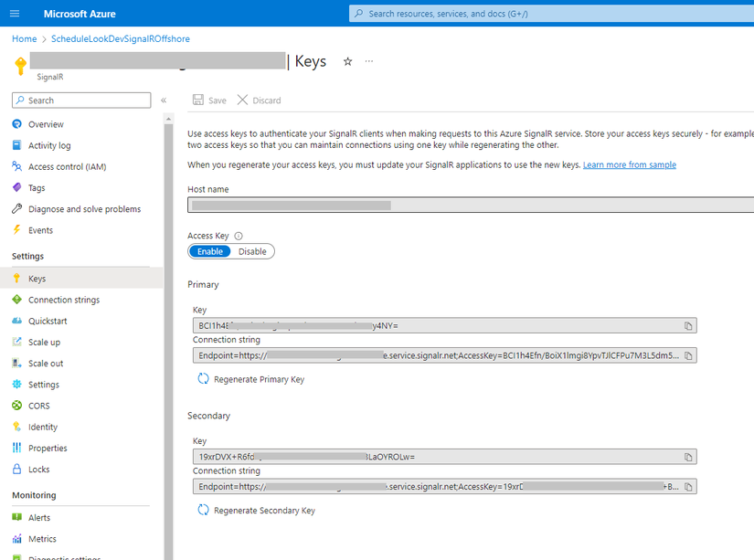Collapse the left menu with double chevron

(164, 100)
